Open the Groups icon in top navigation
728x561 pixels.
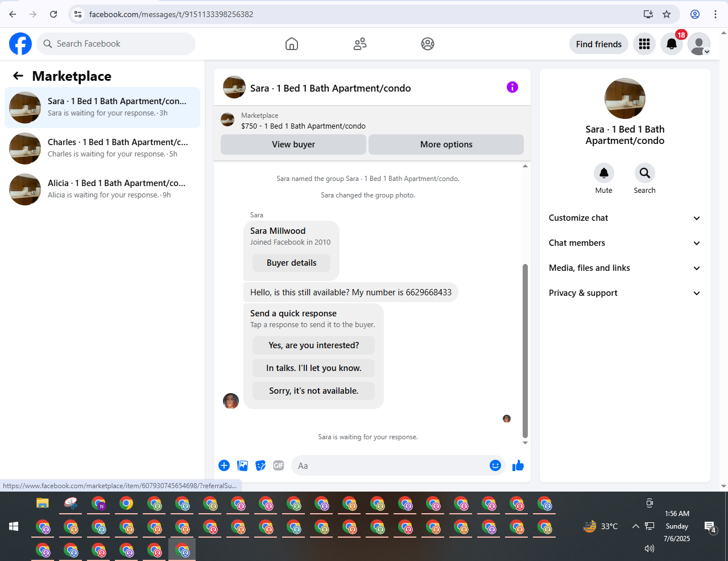[428, 44]
